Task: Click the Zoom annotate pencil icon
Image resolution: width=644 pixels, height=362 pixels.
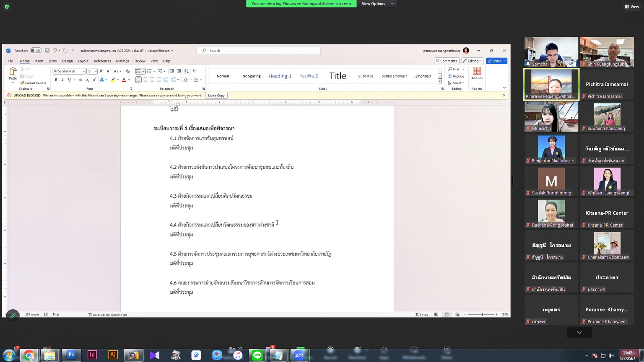Action: (13, 315)
